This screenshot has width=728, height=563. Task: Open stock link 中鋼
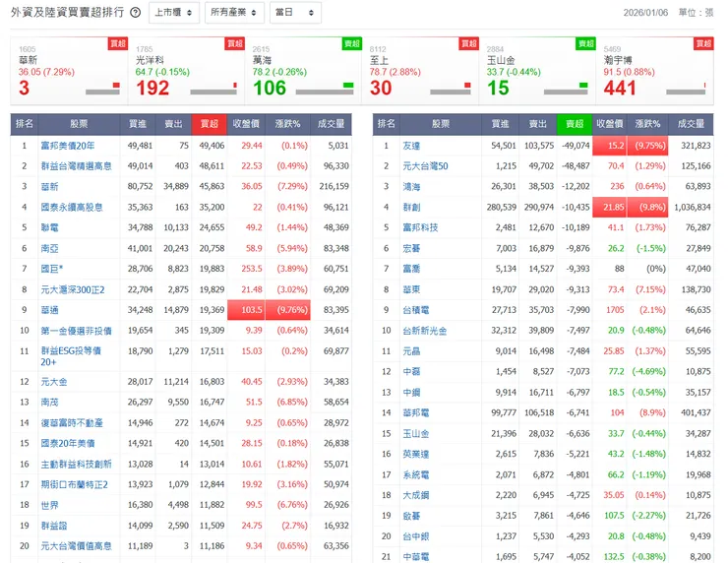coord(412,393)
